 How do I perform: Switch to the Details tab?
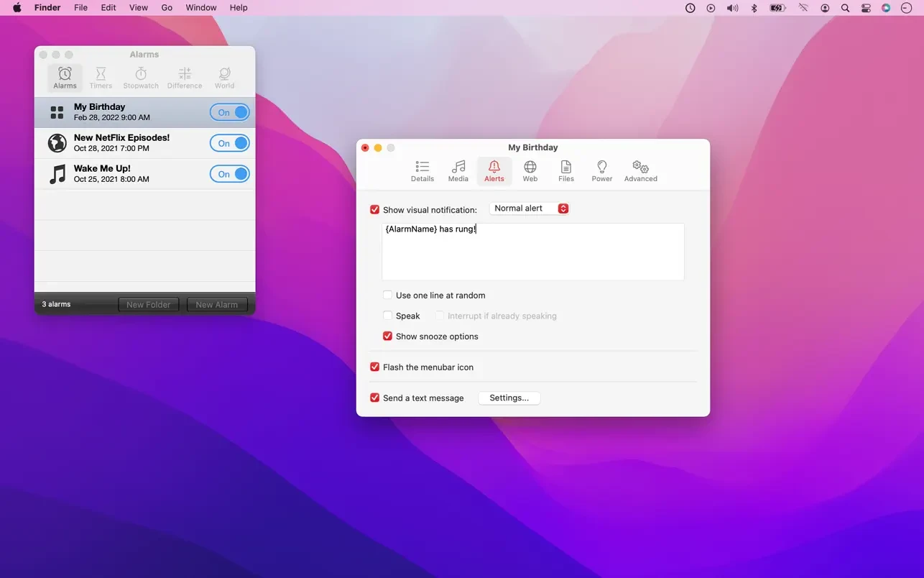tap(422, 171)
